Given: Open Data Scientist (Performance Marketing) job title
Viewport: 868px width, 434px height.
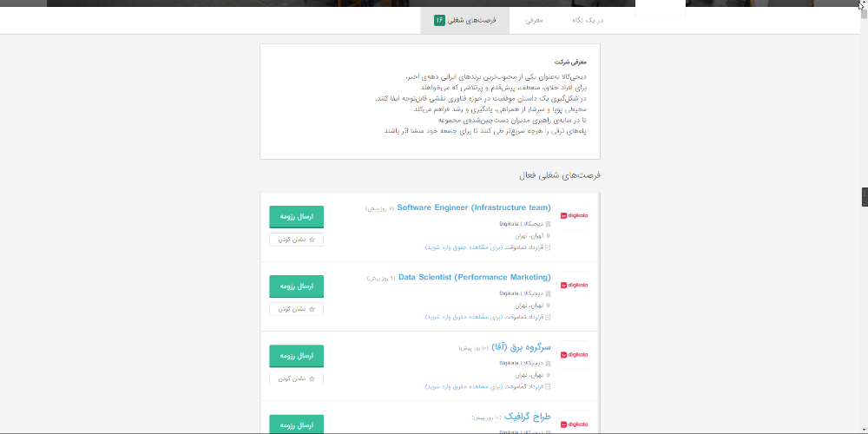Looking at the screenshot, I should click(x=474, y=278).
